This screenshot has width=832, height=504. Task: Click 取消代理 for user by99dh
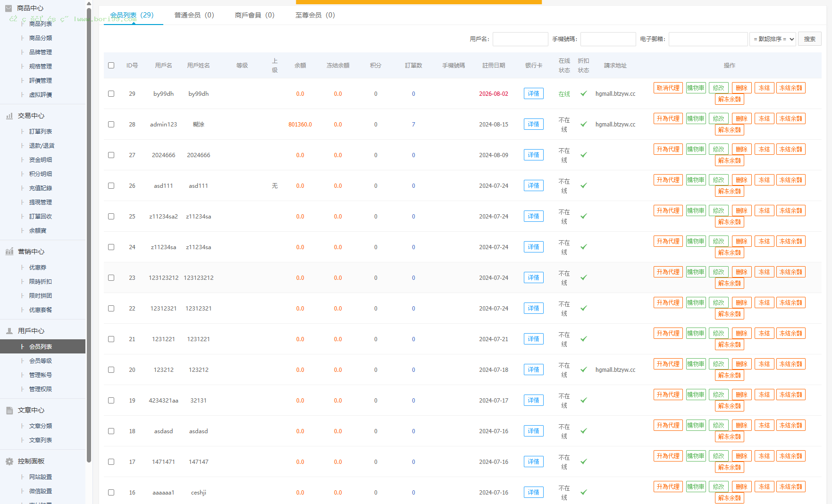pos(668,88)
